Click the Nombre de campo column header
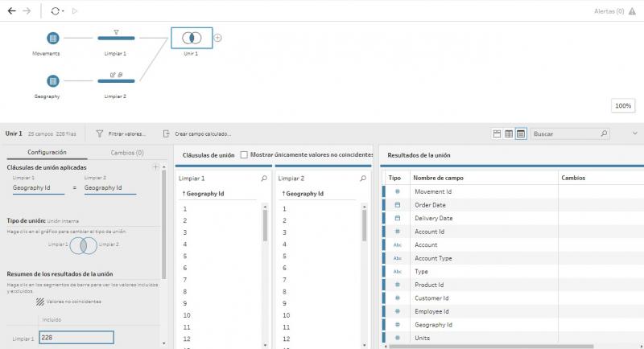This screenshot has height=349, width=644. [x=438, y=178]
